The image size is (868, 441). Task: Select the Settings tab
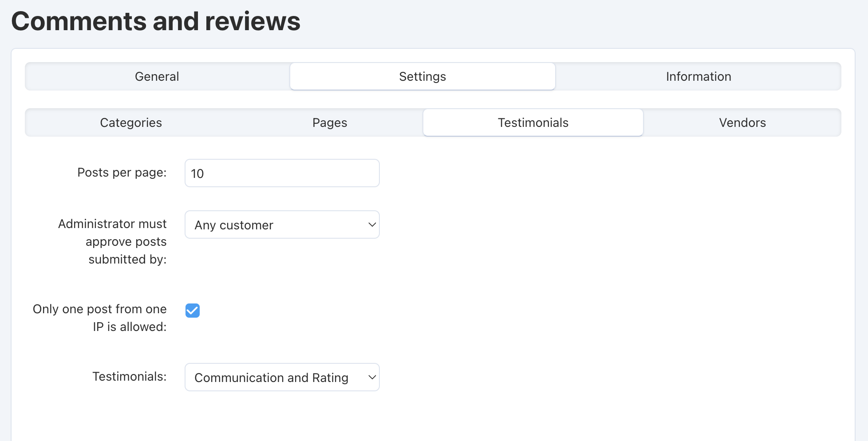[x=422, y=76]
